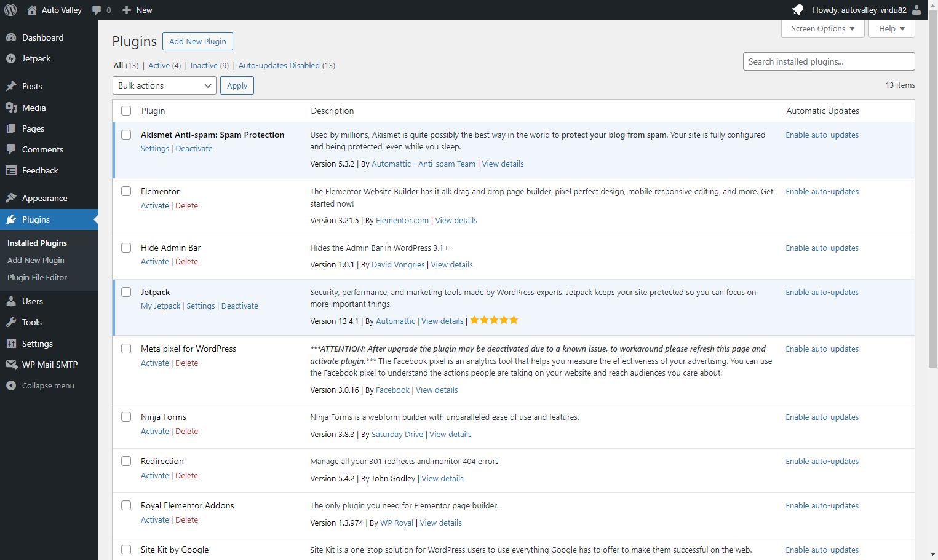
Task: Delete the Ninja Forms plugin
Action: click(x=186, y=432)
